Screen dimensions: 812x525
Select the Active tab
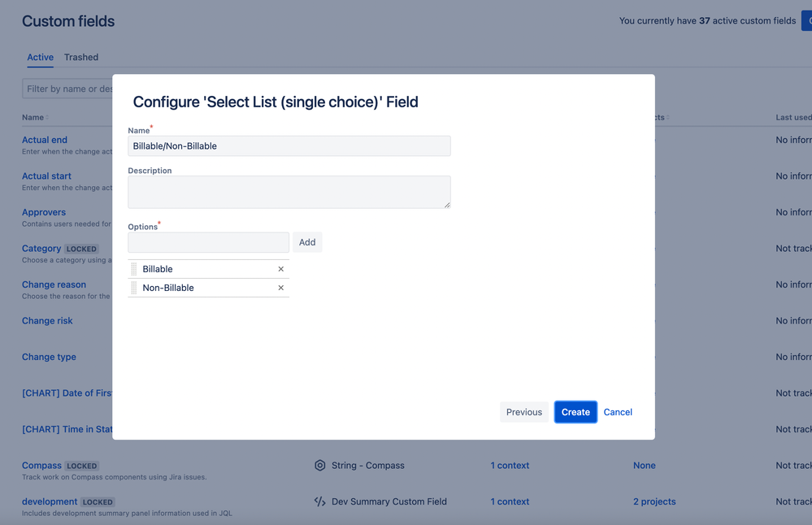click(x=40, y=57)
